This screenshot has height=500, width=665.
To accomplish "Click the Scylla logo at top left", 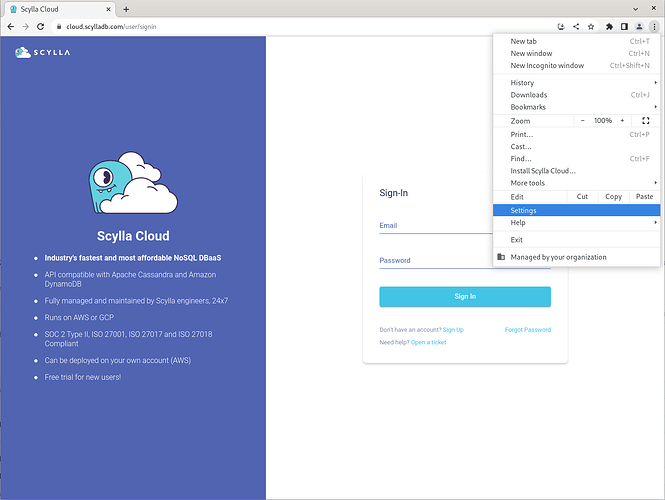I will pyautogui.click(x=42, y=52).
